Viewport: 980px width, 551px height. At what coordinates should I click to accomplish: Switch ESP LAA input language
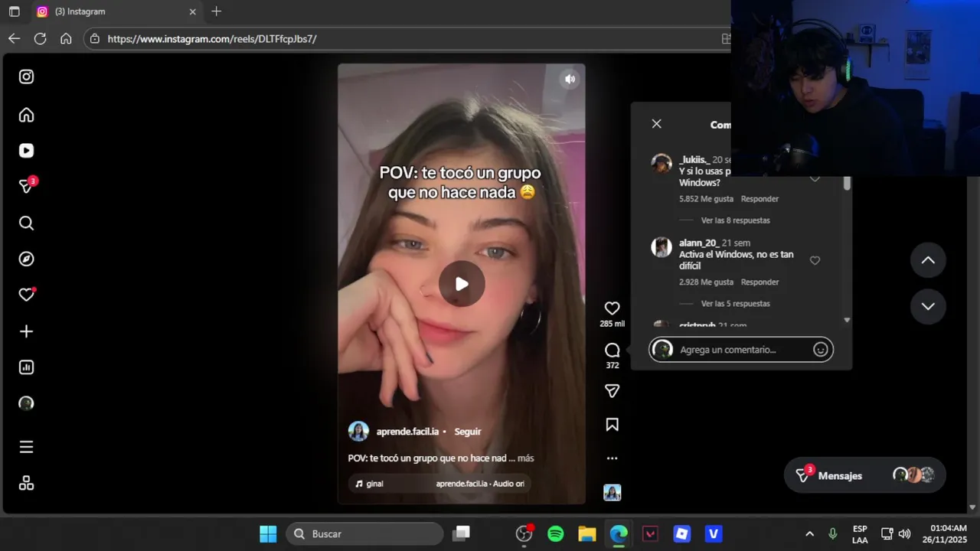click(860, 533)
